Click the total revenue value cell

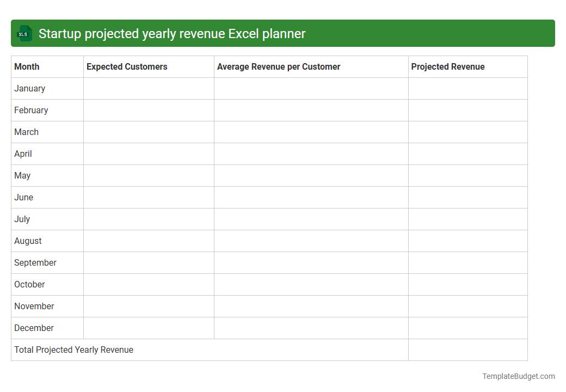pyautogui.click(x=467, y=350)
